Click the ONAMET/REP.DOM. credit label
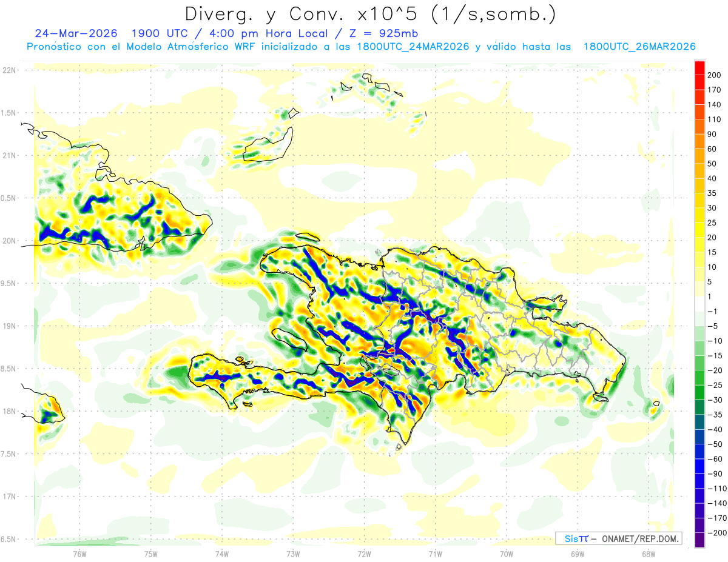The height and width of the screenshot is (562, 728). tap(641, 538)
